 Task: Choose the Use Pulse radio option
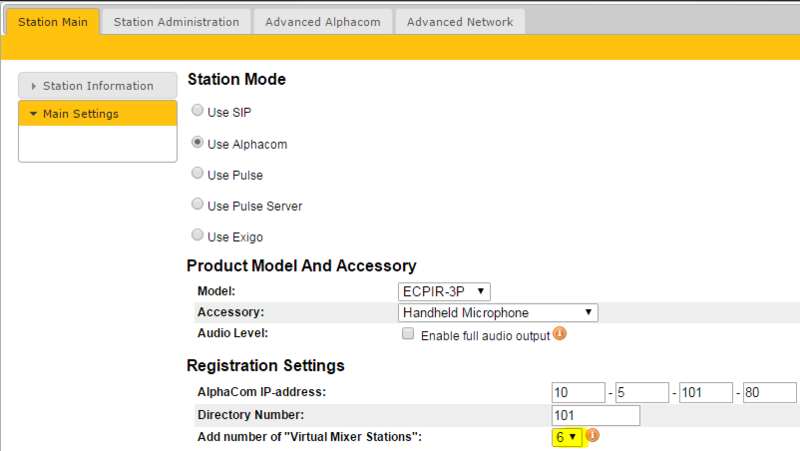(x=197, y=174)
